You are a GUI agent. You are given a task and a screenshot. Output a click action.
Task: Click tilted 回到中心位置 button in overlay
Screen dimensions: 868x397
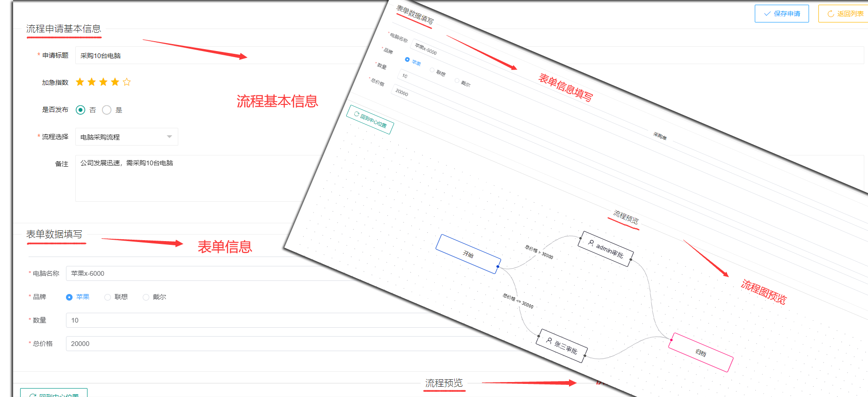(370, 119)
